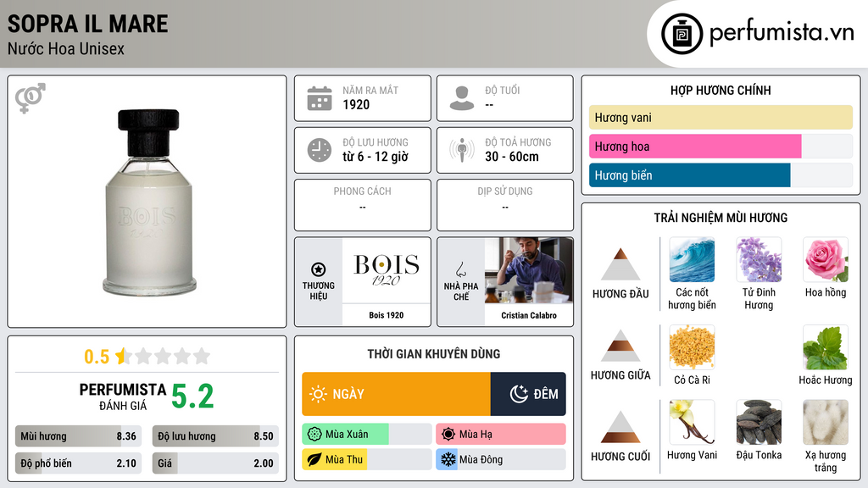Viewport: 868px width, 488px height.
Task: Click the Giá 2.00 score bar
Action: 216,463
